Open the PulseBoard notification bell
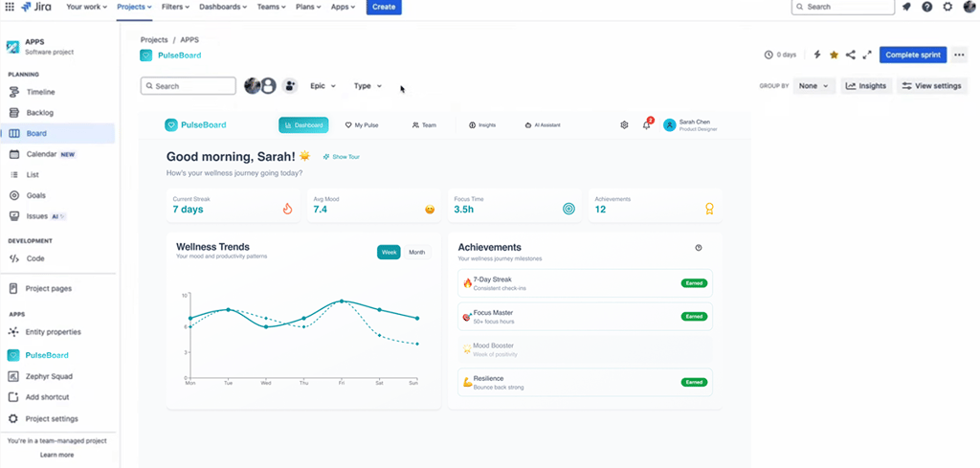This screenshot has width=980, height=468. point(647,125)
